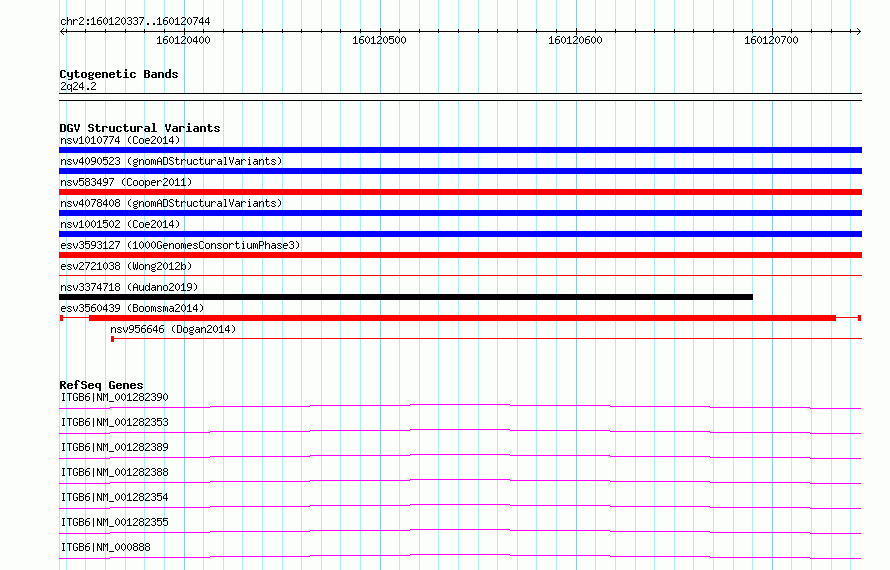Click the magenta intron line for NM_001282390
This screenshot has height=570, width=890.
(x=460, y=404)
